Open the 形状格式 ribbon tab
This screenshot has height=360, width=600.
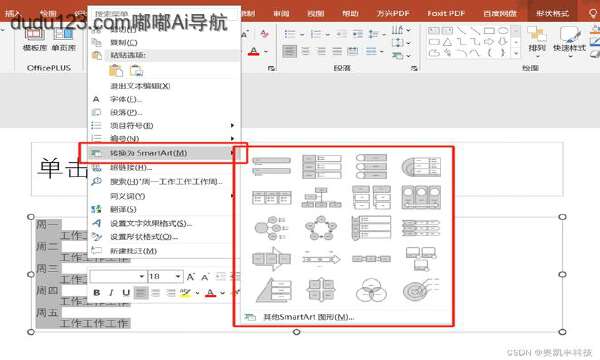552,14
